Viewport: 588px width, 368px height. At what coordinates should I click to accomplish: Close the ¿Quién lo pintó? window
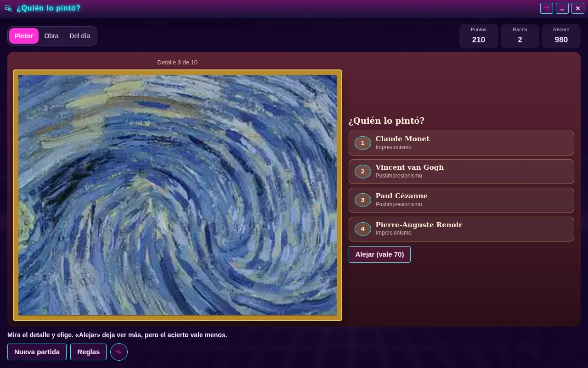578,8
